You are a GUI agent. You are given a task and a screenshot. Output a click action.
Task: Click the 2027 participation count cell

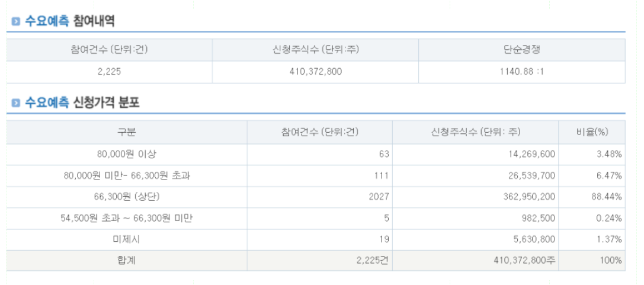[x=319, y=197]
